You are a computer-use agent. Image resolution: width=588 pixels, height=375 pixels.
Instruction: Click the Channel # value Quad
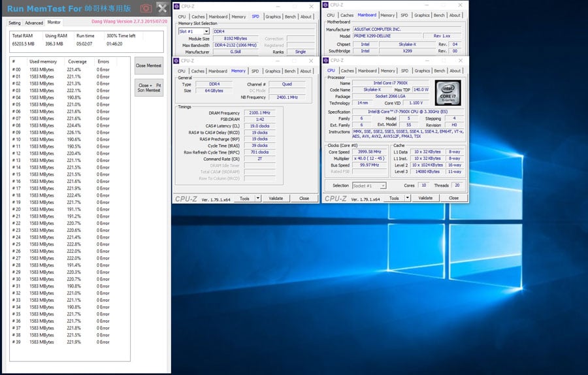(x=287, y=84)
